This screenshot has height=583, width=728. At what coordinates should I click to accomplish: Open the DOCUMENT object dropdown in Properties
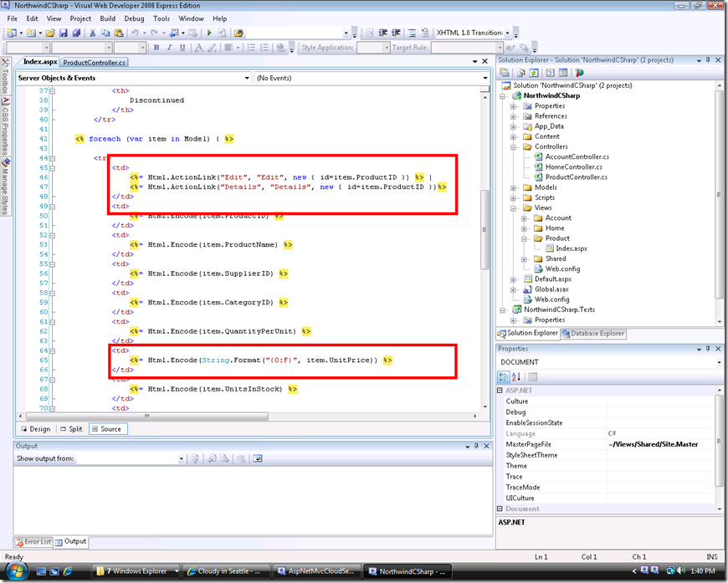719,362
